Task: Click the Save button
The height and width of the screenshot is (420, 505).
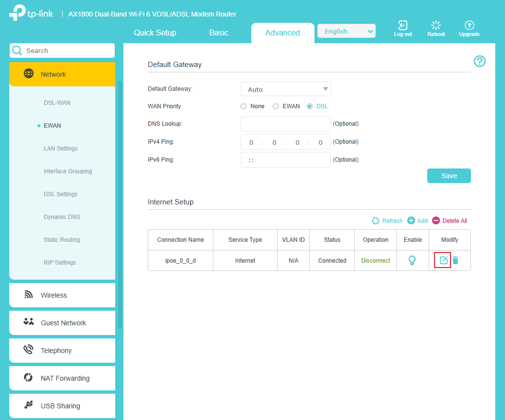Action: pyautogui.click(x=449, y=176)
